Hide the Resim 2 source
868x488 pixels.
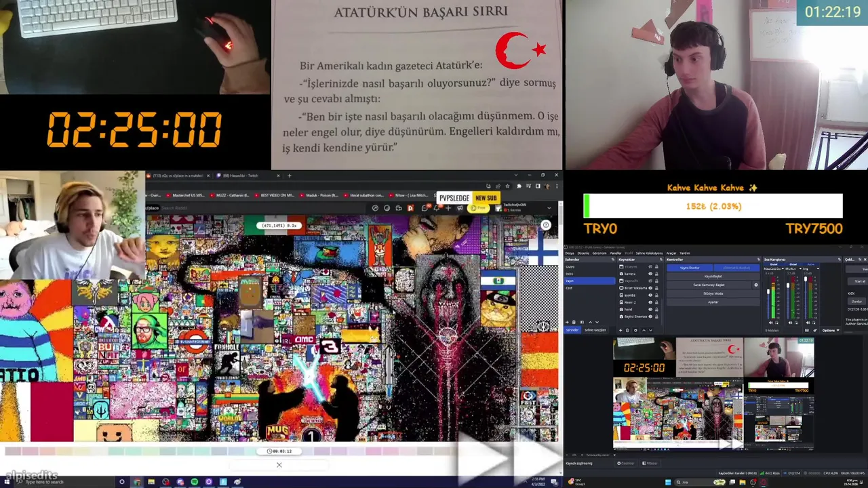650,302
